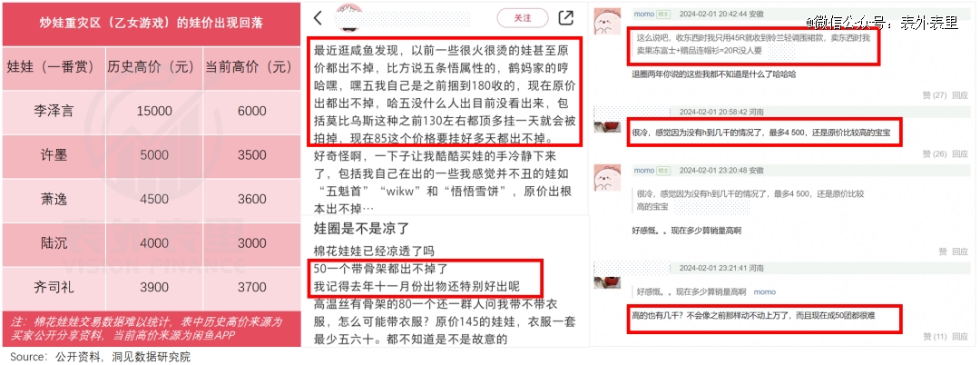Reply via 回应 next to 赞 (11)

coord(960,337)
